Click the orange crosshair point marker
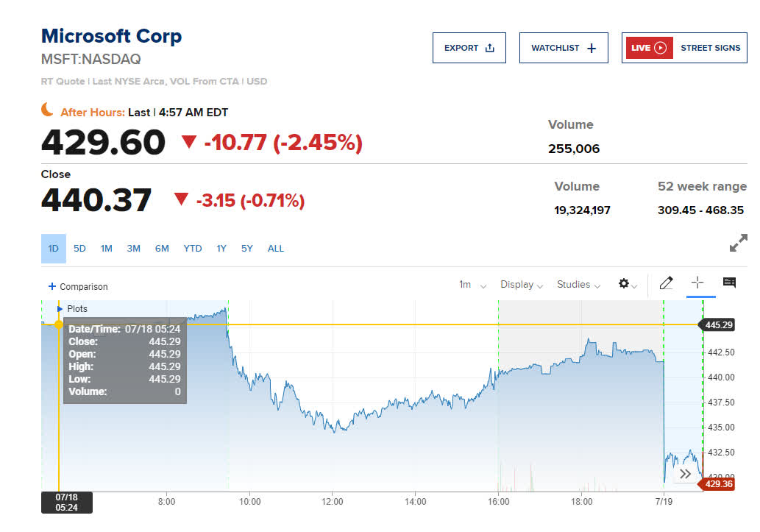 point(59,324)
